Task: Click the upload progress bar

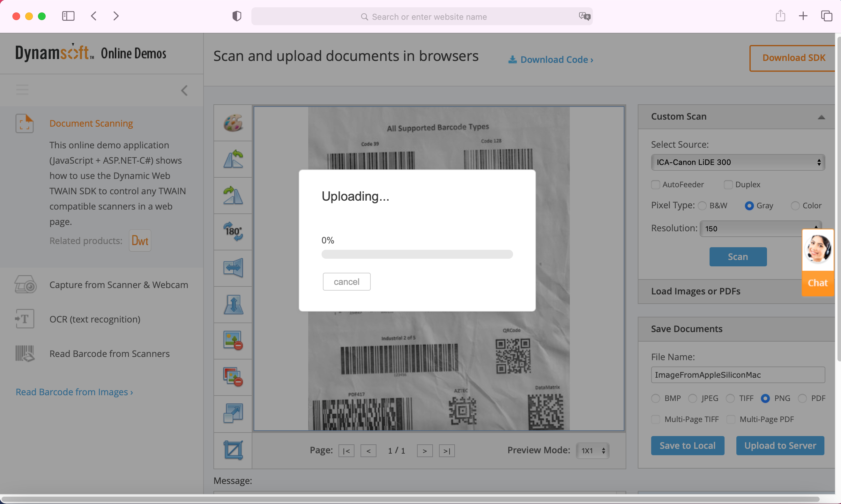Action: [x=417, y=254]
